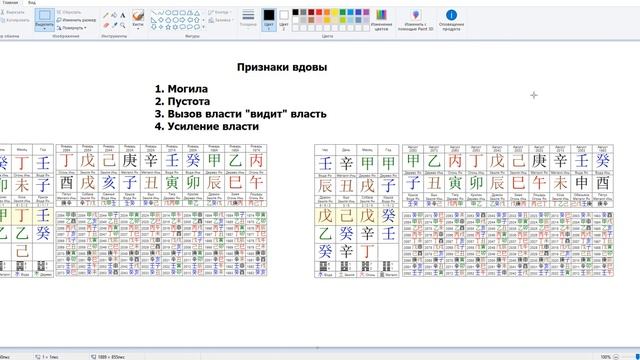This screenshot has height=360, width=640.
Task: Select Color 1 (Цвет 1) foreground button
Action: coord(269,20)
